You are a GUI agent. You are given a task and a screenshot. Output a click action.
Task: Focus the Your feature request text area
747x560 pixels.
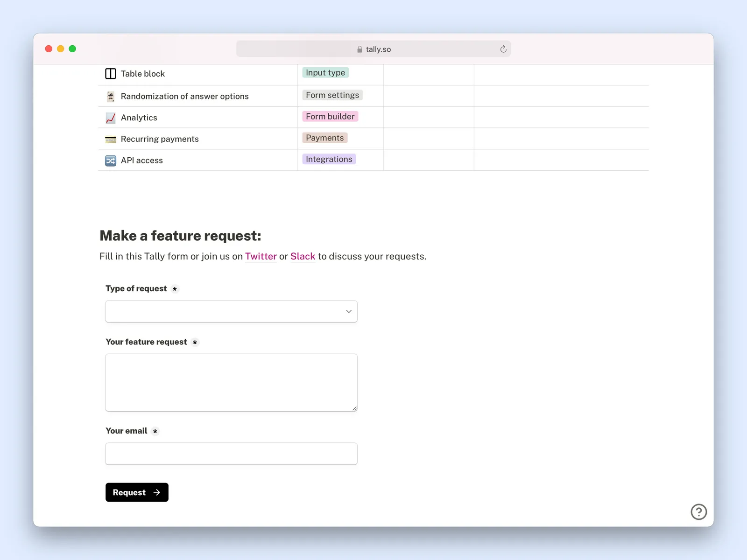pyautogui.click(x=231, y=383)
